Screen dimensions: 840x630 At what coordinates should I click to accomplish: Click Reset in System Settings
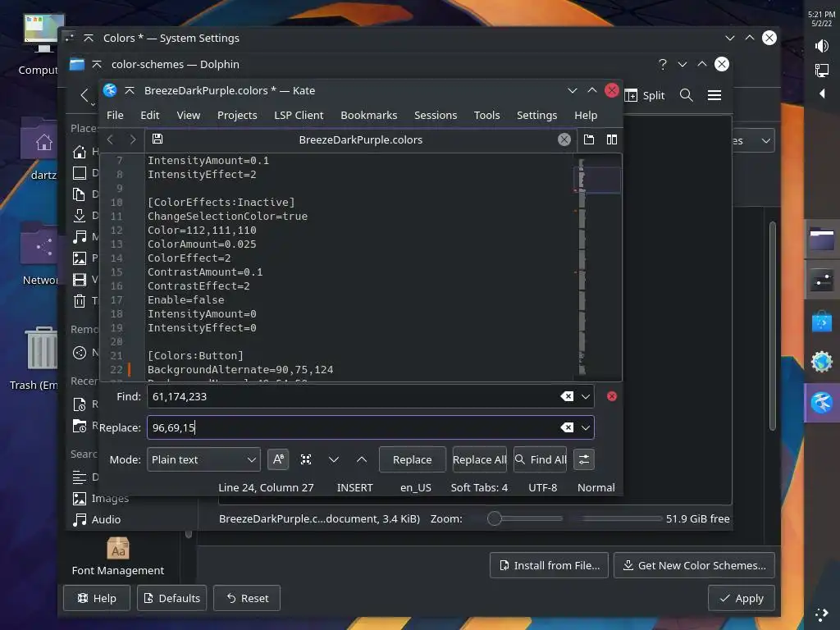coord(247,598)
